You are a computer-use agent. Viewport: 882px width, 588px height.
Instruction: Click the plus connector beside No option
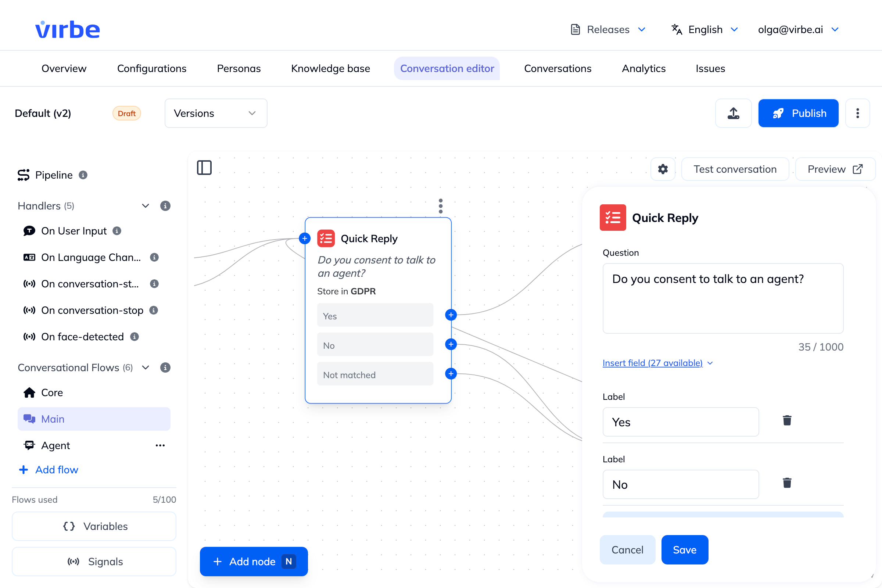click(x=451, y=344)
